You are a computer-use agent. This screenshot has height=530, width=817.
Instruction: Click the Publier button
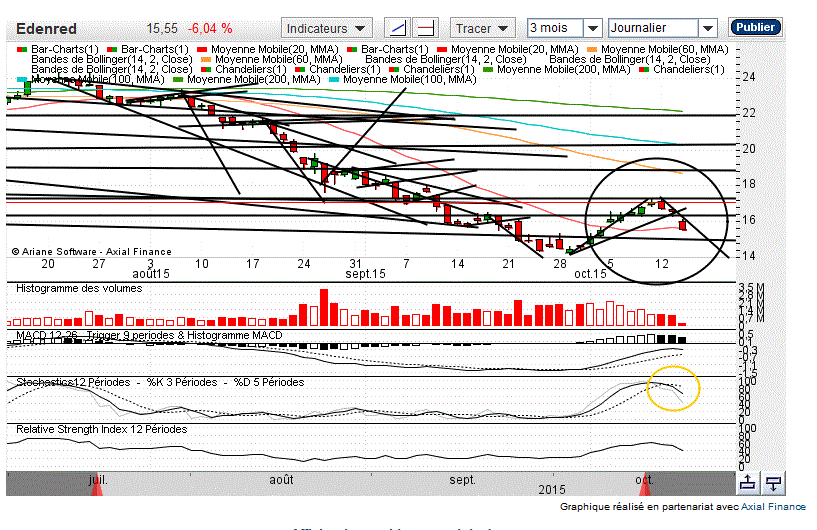click(755, 27)
